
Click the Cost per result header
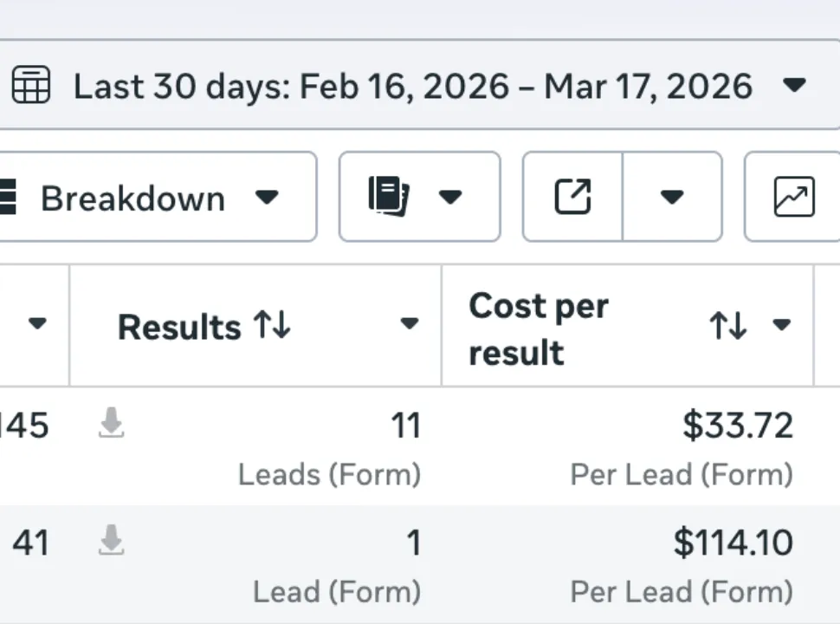click(538, 328)
